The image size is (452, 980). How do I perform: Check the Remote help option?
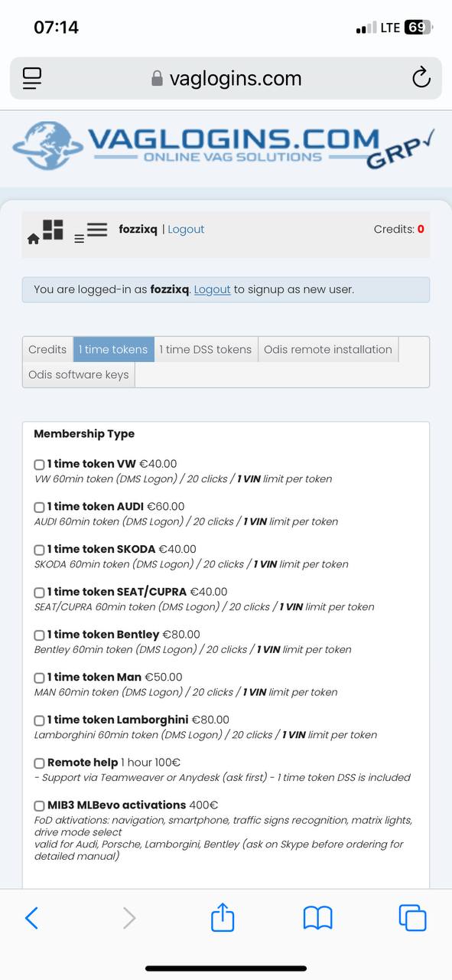coord(39,763)
